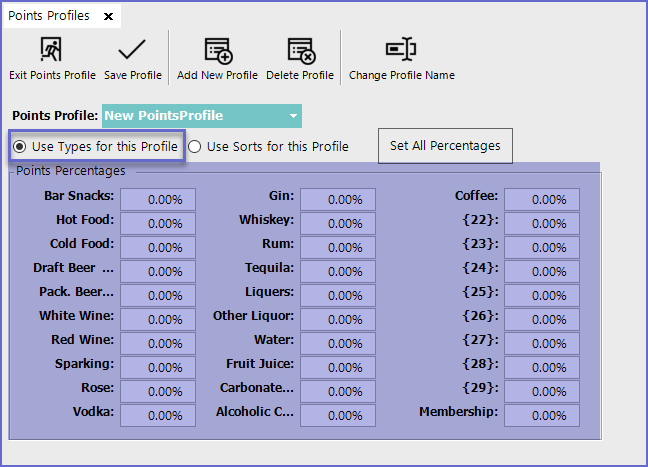Click the Add New Profile icon
Viewport: 648px width, 467px height.
pyautogui.click(x=217, y=50)
